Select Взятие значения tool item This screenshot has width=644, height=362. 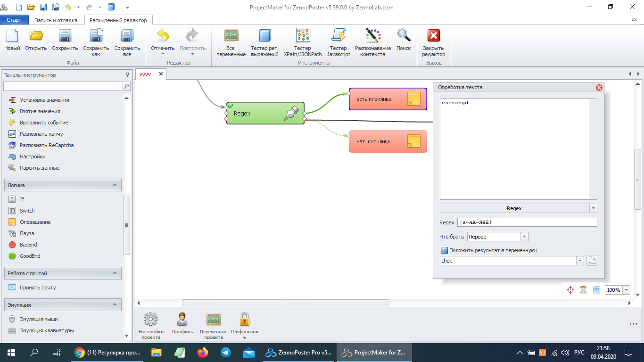(x=40, y=111)
